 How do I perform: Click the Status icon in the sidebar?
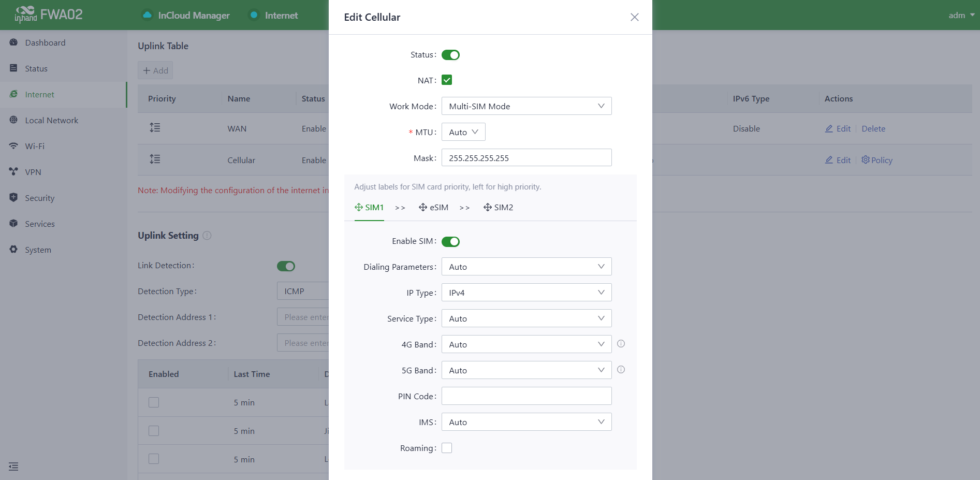pos(13,68)
